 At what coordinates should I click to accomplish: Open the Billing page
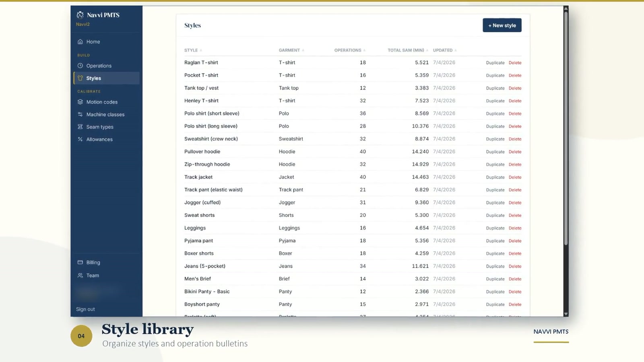point(107,262)
